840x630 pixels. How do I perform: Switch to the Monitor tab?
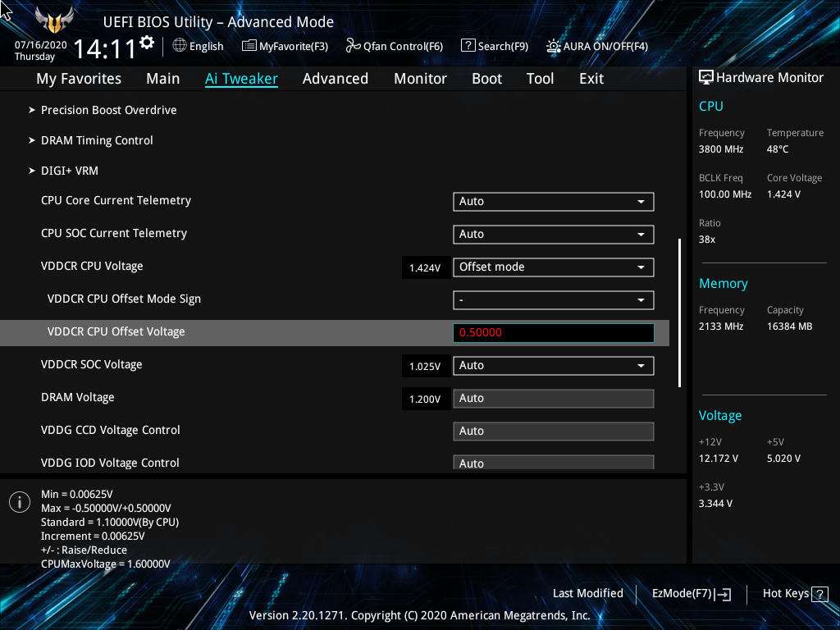421,79
